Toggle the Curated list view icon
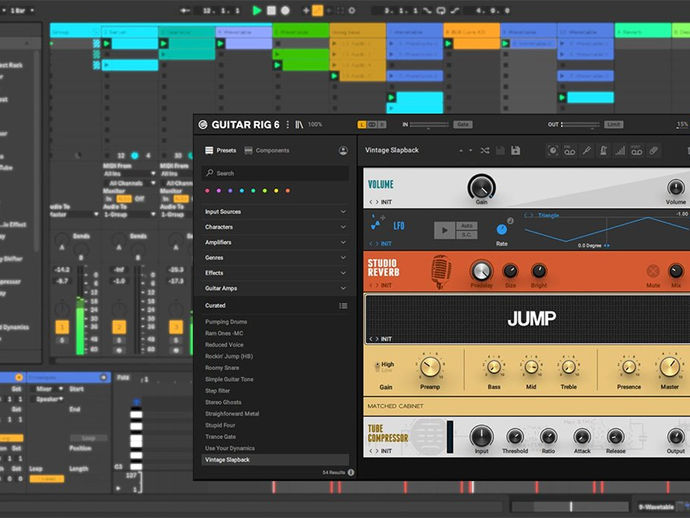The height and width of the screenshot is (518, 690). tap(343, 306)
